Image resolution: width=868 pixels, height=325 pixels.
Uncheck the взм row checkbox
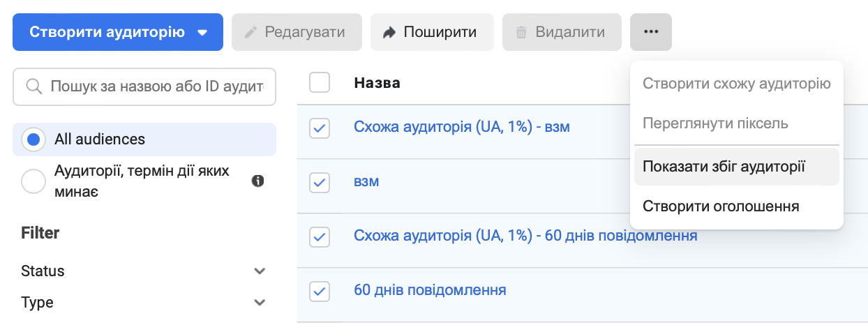(320, 182)
